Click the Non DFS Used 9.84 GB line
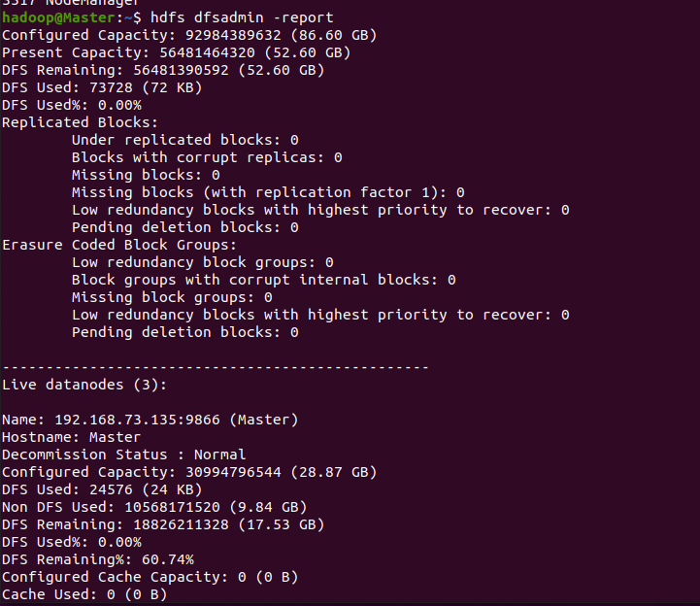700x606 pixels. click(154, 507)
